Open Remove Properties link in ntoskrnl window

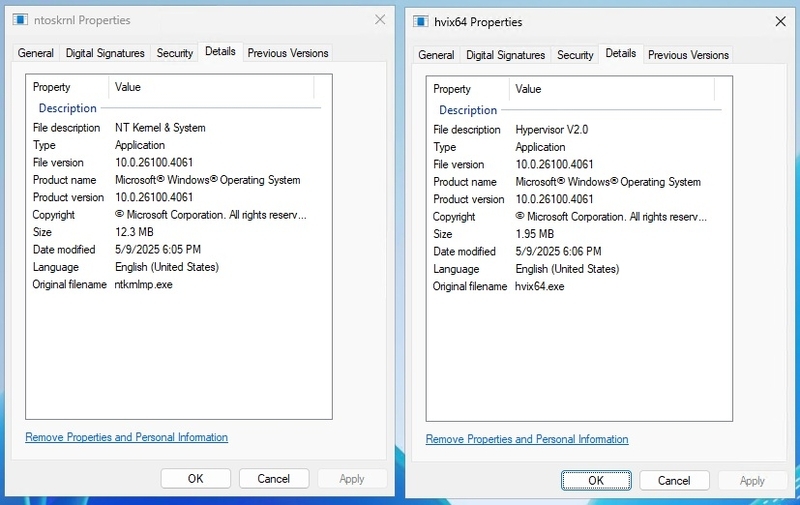click(x=127, y=437)
